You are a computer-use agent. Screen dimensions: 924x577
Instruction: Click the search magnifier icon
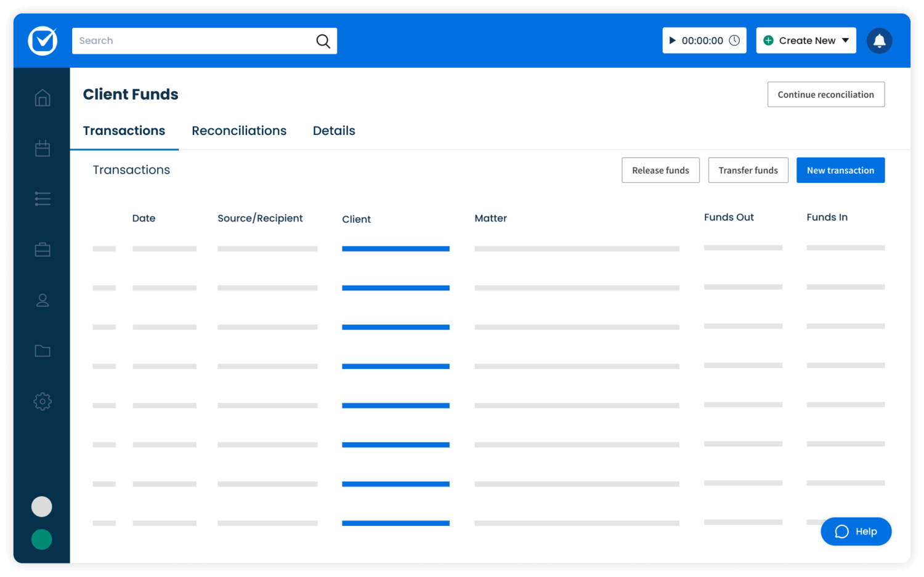pyautogui.click(x=323, y=41)
